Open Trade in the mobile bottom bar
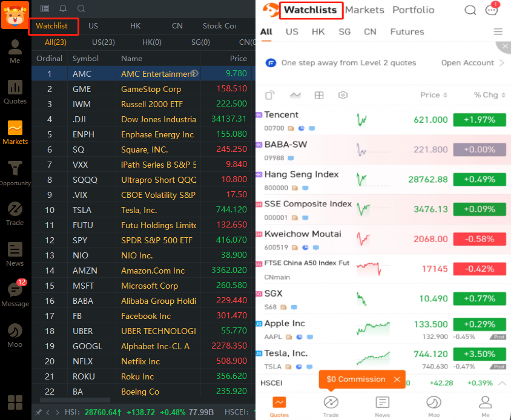The image size is (511, 420). click(331, 406)
